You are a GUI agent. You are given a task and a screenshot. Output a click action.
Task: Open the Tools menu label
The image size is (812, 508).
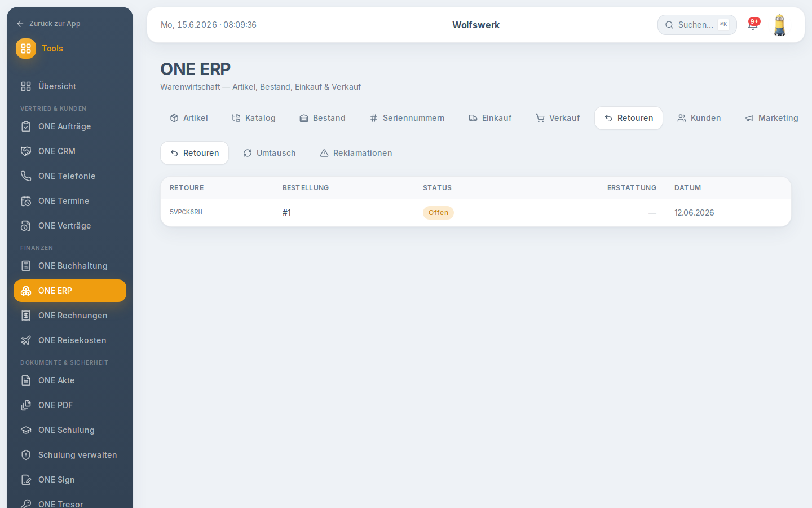pos(52,49)
